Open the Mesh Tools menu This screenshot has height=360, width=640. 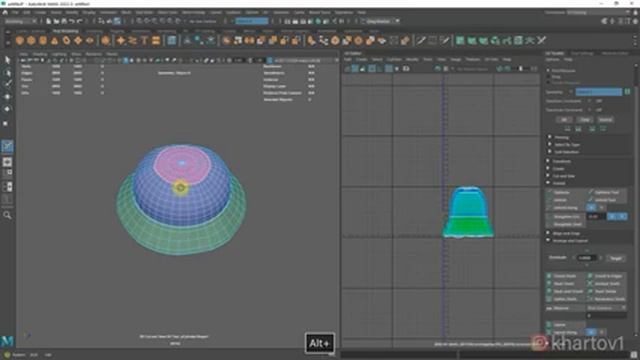168,12
